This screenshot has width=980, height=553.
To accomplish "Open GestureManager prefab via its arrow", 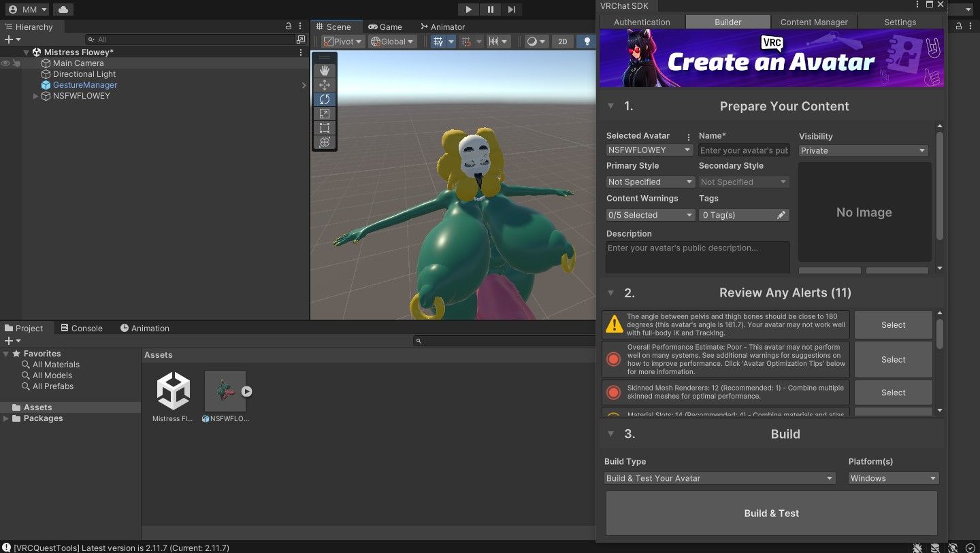I will point(304,85).
